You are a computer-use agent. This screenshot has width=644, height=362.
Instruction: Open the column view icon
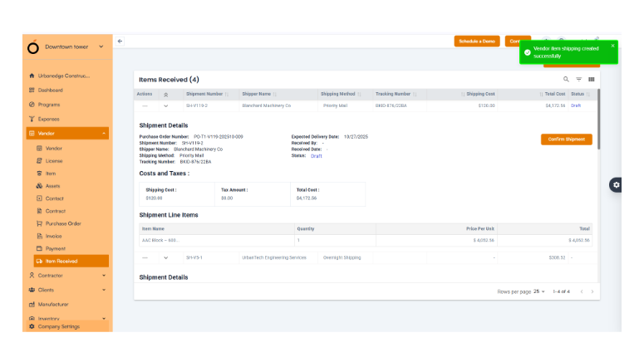click(592, 80)
